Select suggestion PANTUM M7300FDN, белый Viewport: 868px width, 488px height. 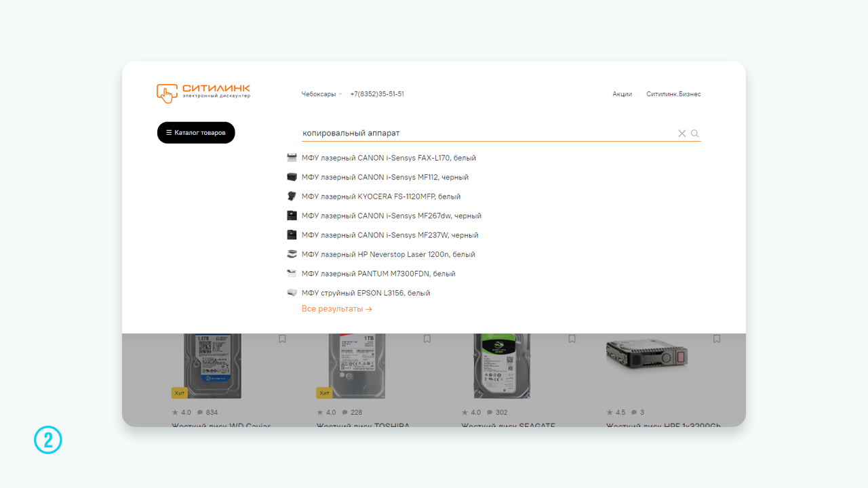click(378, 274)
